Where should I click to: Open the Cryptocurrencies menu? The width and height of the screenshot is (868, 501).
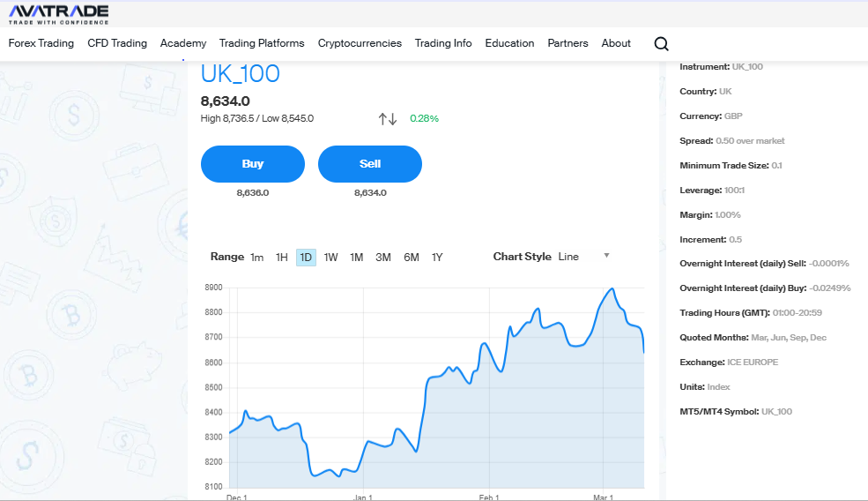360,43
